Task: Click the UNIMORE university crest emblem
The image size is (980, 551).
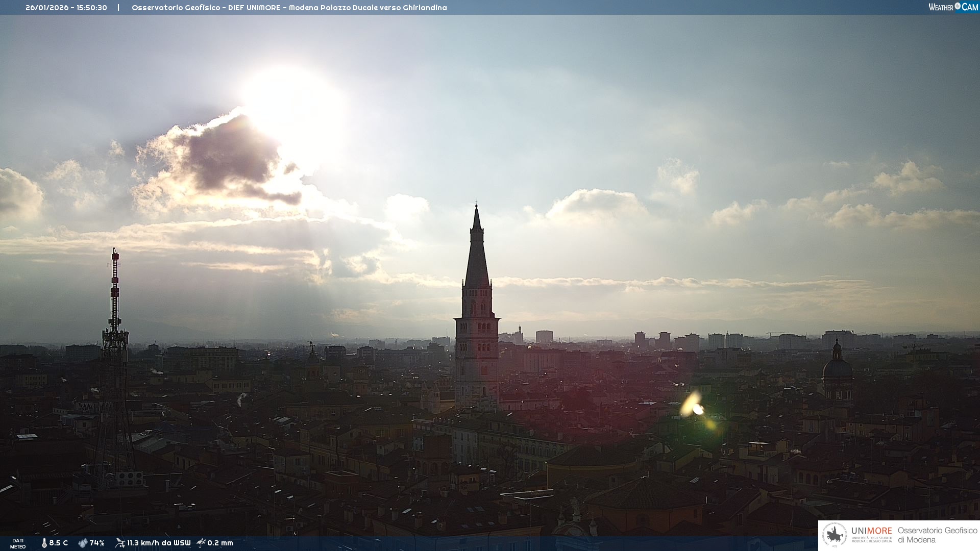Action: coord(835,535)
